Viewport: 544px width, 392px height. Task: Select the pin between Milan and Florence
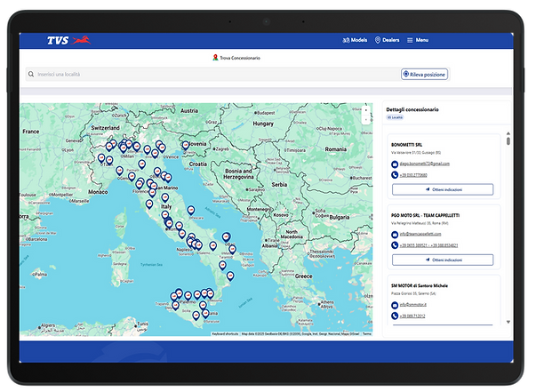(141, 164)
